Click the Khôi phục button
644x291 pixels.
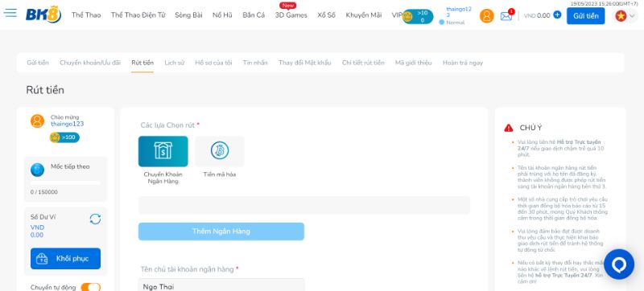[65, 259]
